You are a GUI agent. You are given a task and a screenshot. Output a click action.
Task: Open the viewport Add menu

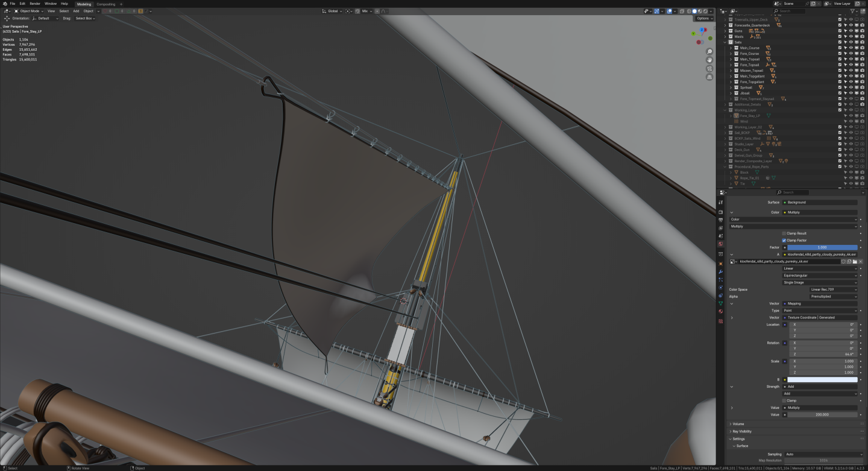tap(76, 11)
